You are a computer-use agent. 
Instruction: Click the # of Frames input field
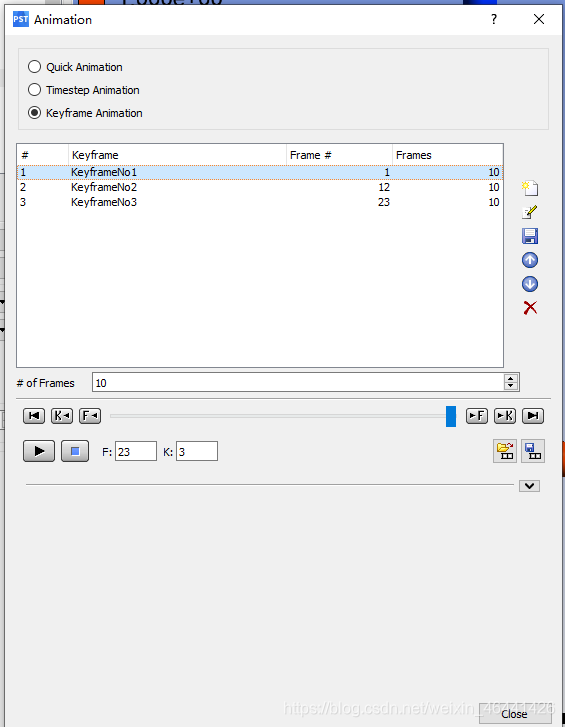298,383
